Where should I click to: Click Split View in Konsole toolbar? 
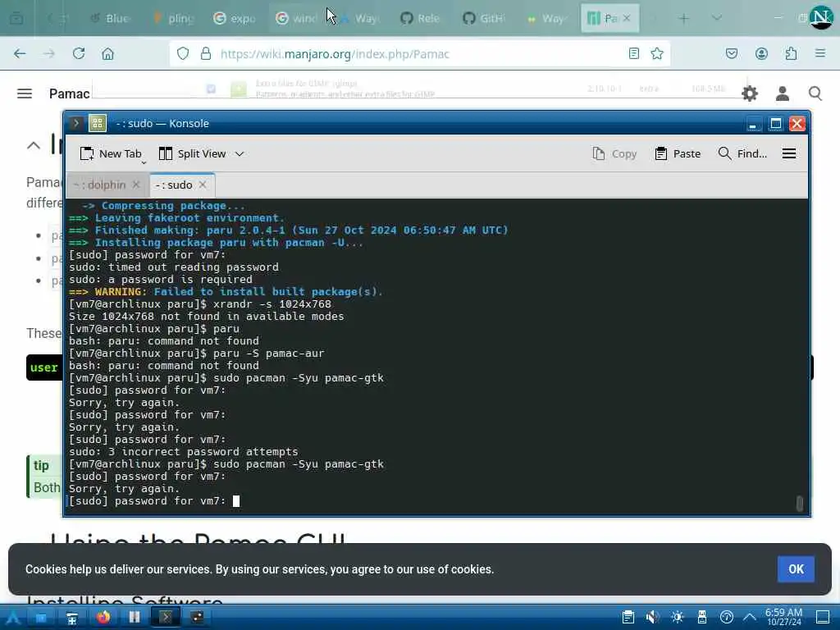pos(193,153)
